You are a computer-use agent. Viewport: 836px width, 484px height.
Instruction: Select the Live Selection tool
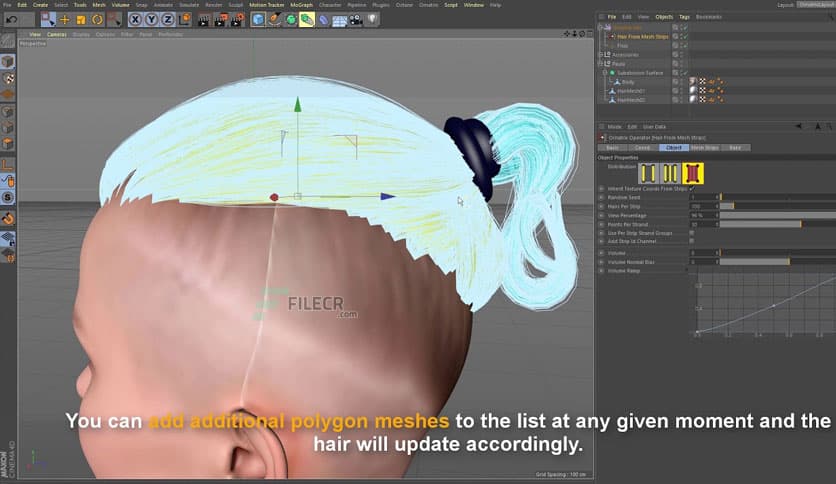pyautogui.click(x=49, y=20)
